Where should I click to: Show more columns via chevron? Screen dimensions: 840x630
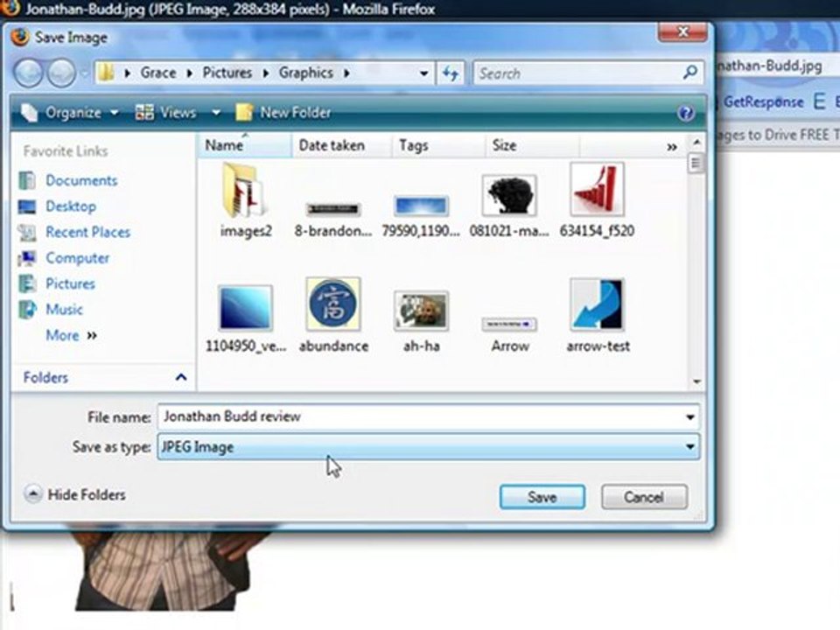click(x=672, y=146)
